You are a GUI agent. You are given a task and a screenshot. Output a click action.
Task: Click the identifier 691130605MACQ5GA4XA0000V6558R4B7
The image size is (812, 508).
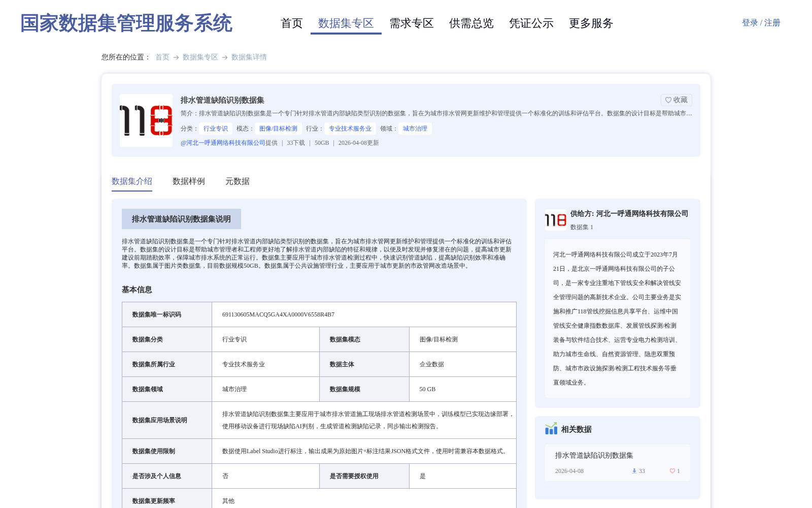(x=278, y=314)
